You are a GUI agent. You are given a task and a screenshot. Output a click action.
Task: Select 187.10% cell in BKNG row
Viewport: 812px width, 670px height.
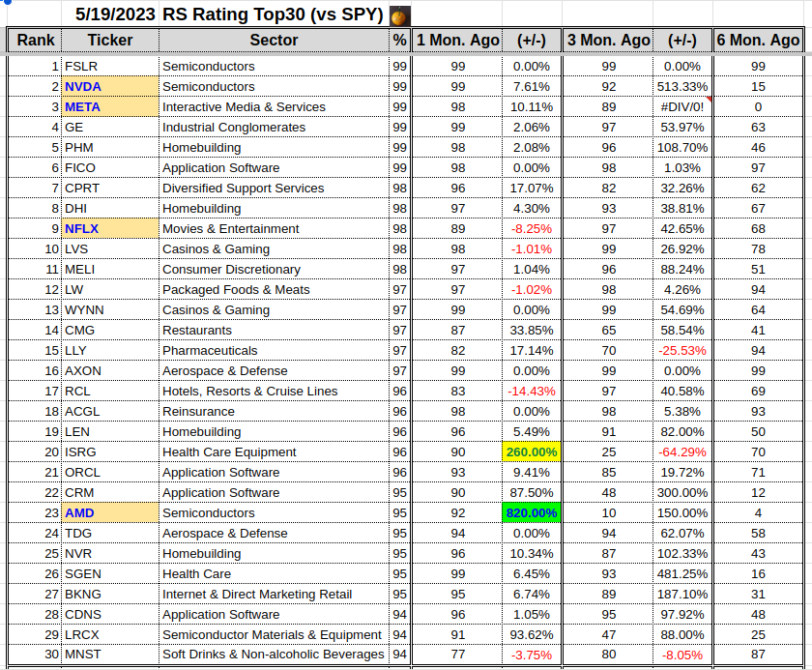(682, 594)
